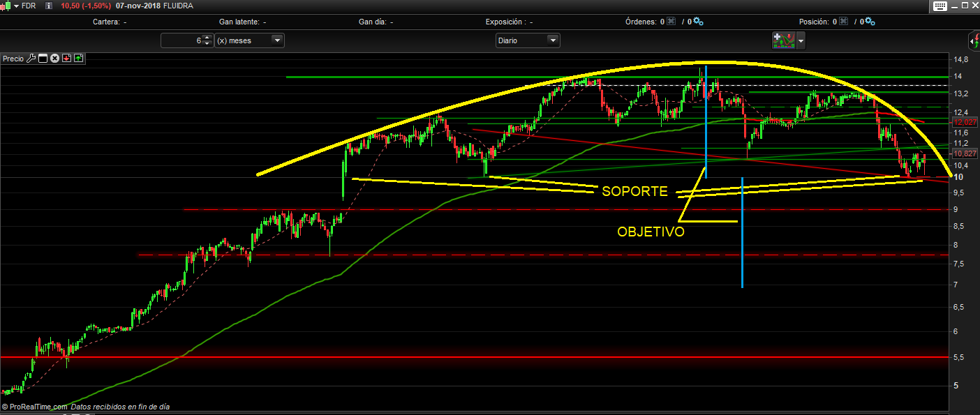Open Precio settings wrench icon
980x415 pixels.
point(31,59)
